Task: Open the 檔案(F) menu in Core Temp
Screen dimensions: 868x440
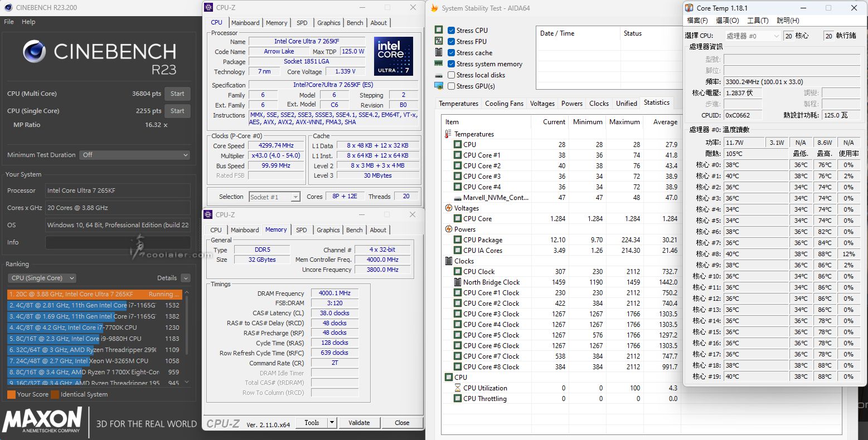Action: [x=697, y=21]
